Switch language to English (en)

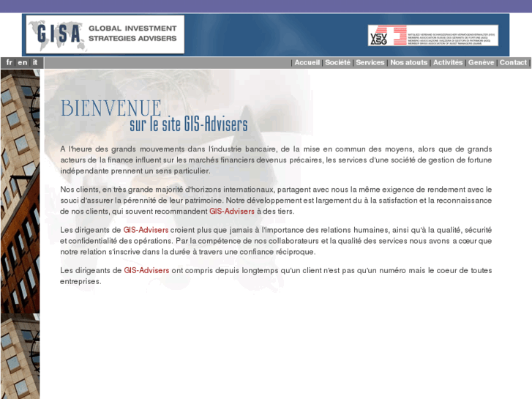(x=23, y=62)
